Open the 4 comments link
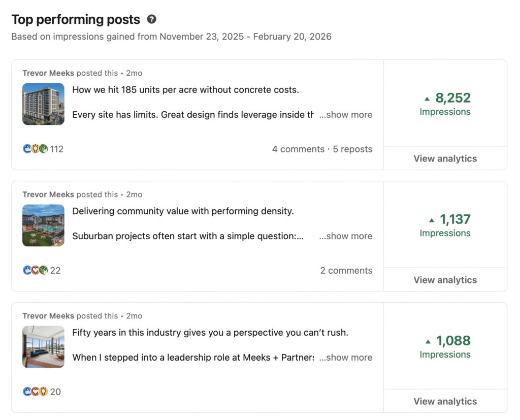Screen dimensions: 520x420 [298, 149]
